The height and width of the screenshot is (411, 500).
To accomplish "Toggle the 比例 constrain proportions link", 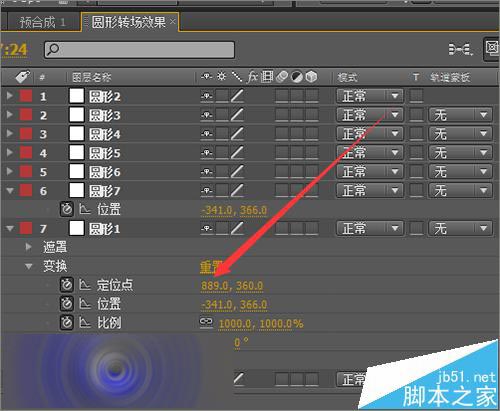I will (206, 322).
